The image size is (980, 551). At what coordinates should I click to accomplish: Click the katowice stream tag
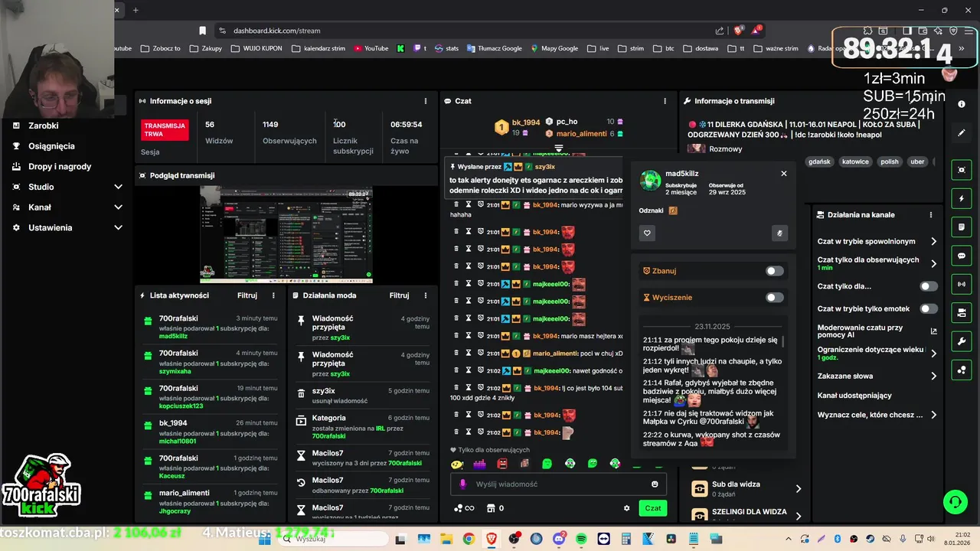click(x=855, y=161)
